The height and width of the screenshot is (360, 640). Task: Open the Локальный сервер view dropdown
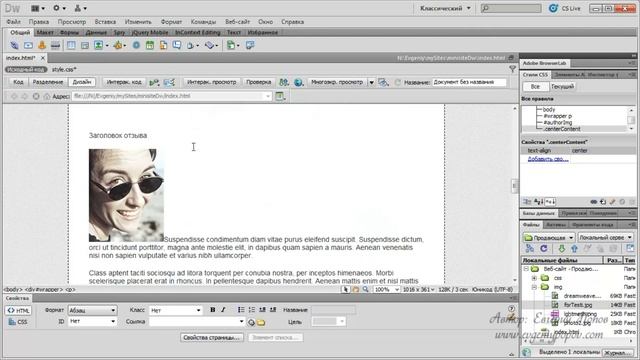(x=605, y=237)
